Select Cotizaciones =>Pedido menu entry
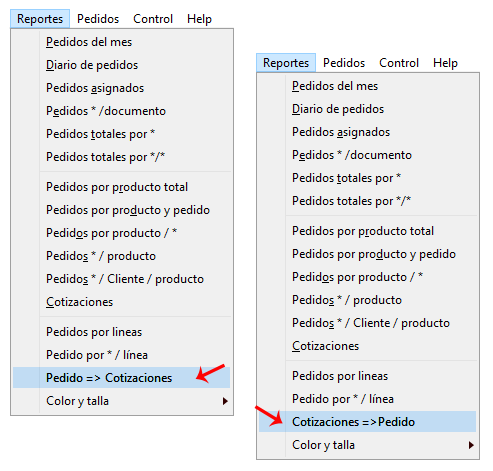The width and height of the screenshot is (493, 471). click(367, 422)
